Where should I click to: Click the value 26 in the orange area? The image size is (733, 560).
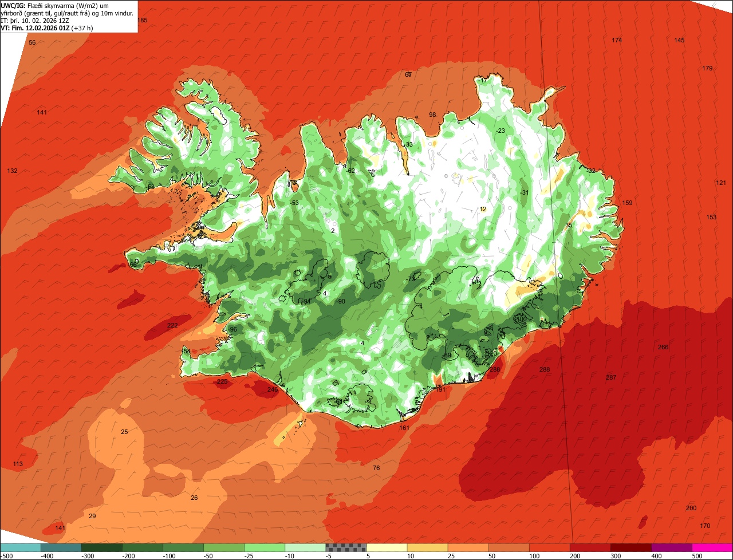194,498
